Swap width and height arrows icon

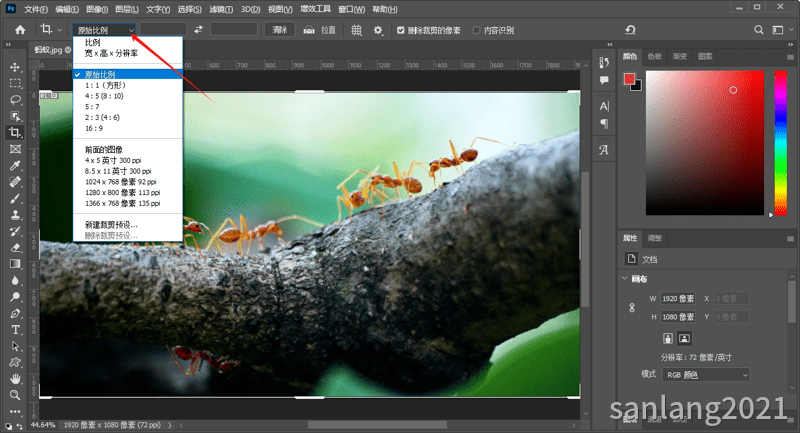[198, 30]
